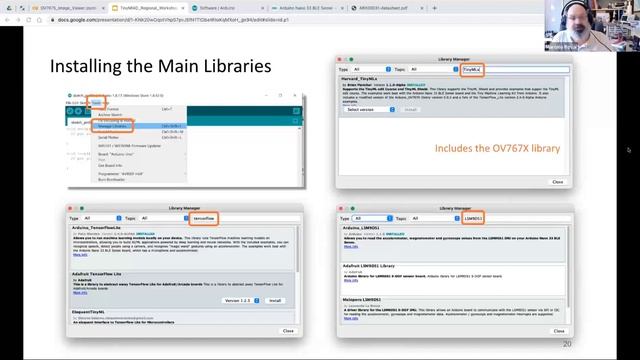Open Topic dropdown in tensorflow Library Manager
Viewport: 640px width, 360px height.
[164, 218]
